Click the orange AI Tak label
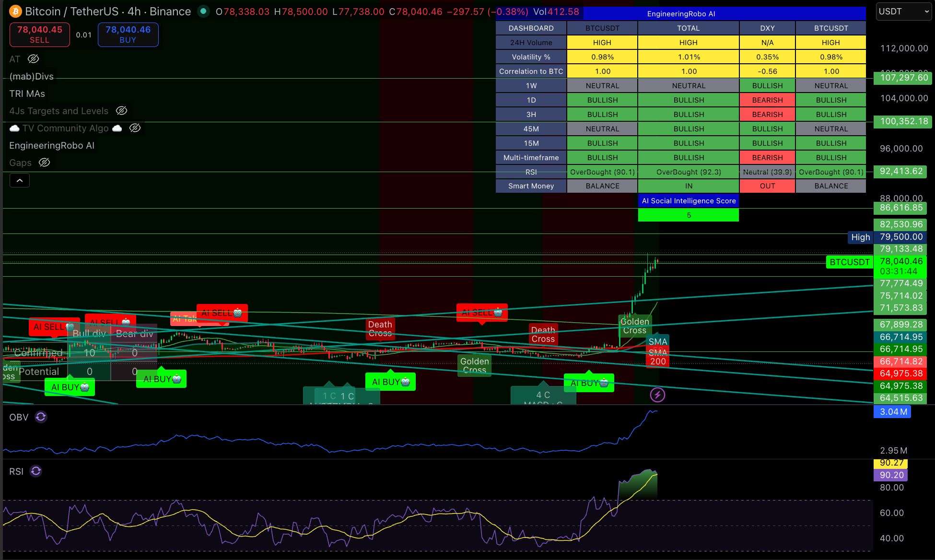 coord(185,319)
